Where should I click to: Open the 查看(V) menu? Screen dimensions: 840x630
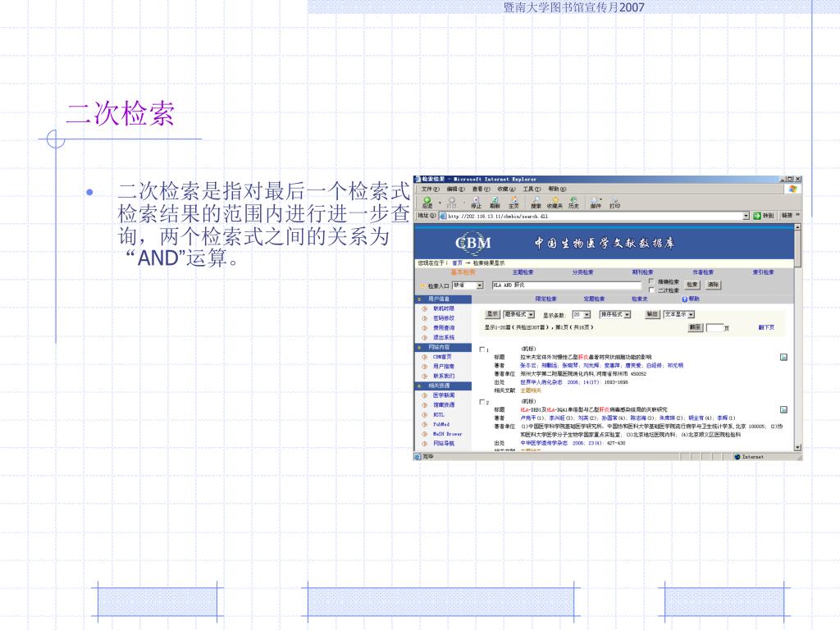point(481,189)
